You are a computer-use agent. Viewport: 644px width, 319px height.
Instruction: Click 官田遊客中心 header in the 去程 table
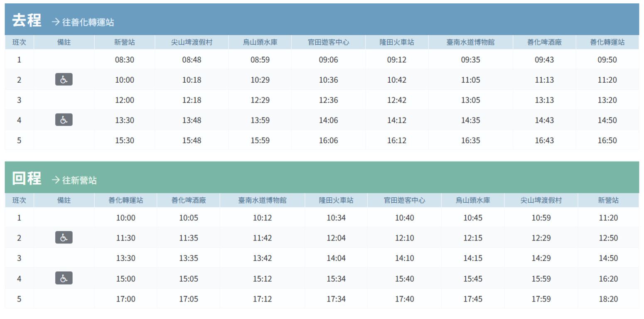[x=328, y=42]
